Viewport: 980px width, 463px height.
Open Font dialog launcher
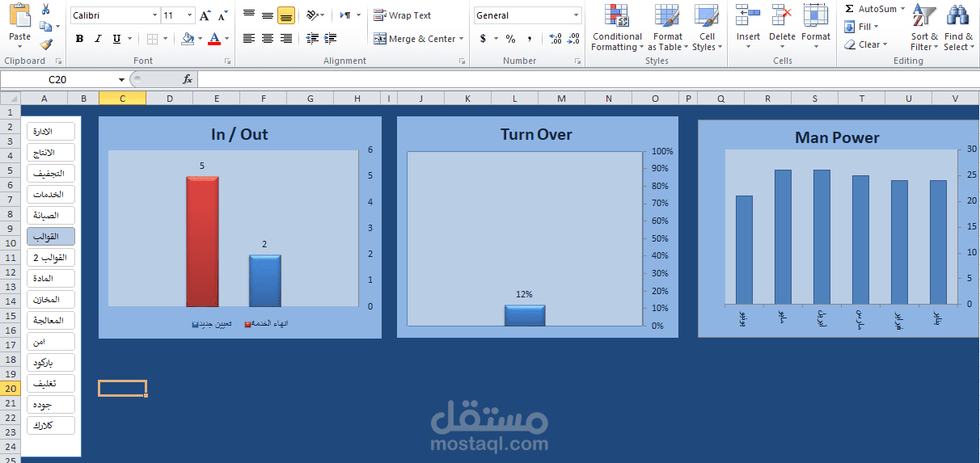click(x=227, y=61)
